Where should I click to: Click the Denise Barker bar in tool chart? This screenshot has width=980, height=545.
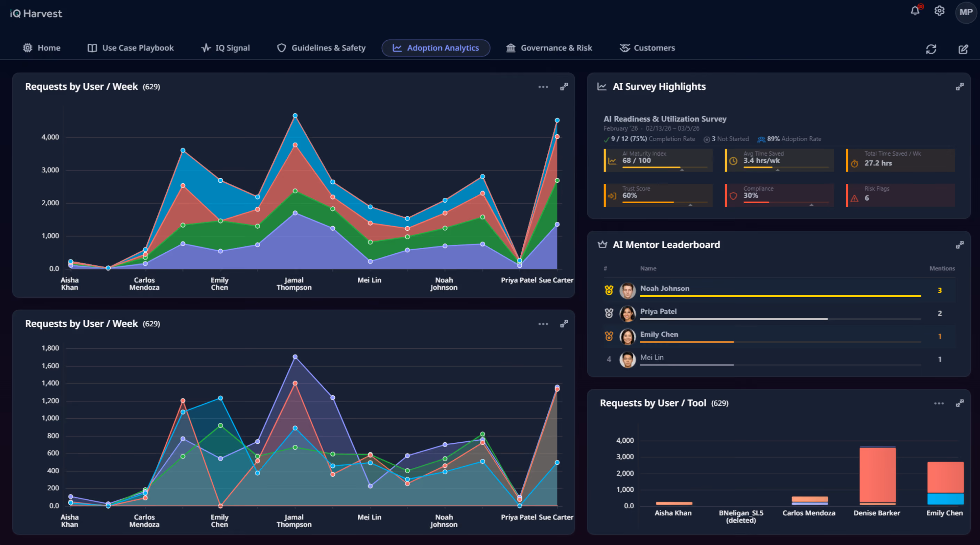point(878,476)
